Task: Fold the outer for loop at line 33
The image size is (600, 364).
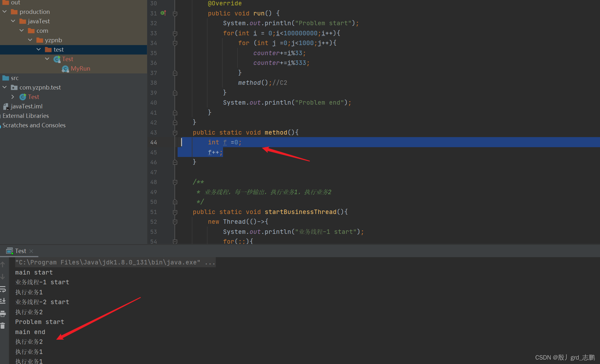Action: coord(175,33)
